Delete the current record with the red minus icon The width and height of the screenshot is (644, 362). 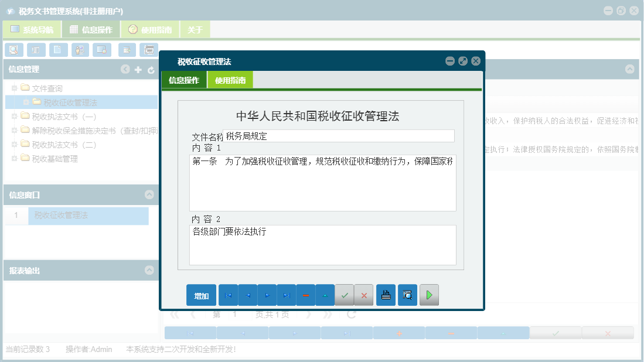point(305,295)
